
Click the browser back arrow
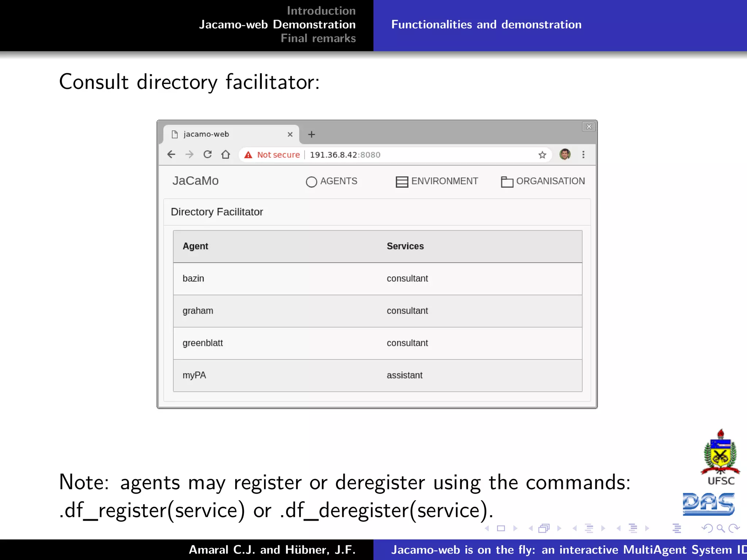[x=171, y=154]
